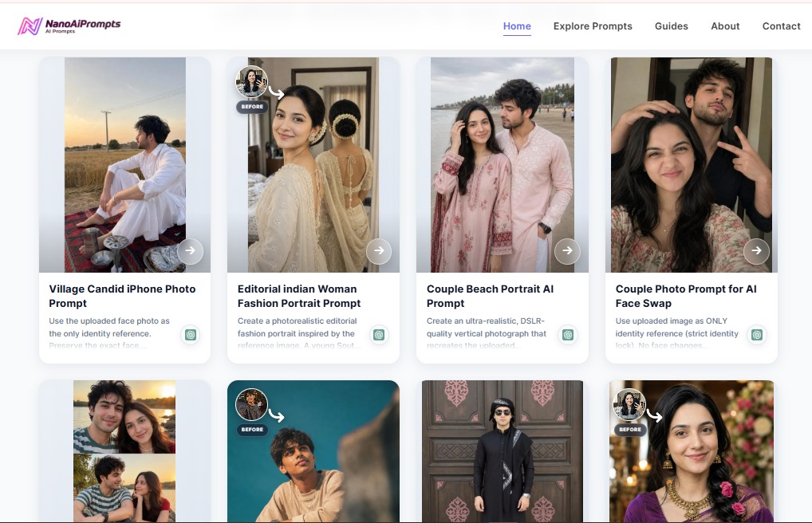Select the sunset couple collage thumbnail
Viewport: 812px width, 523px height.
click(124, 451)
